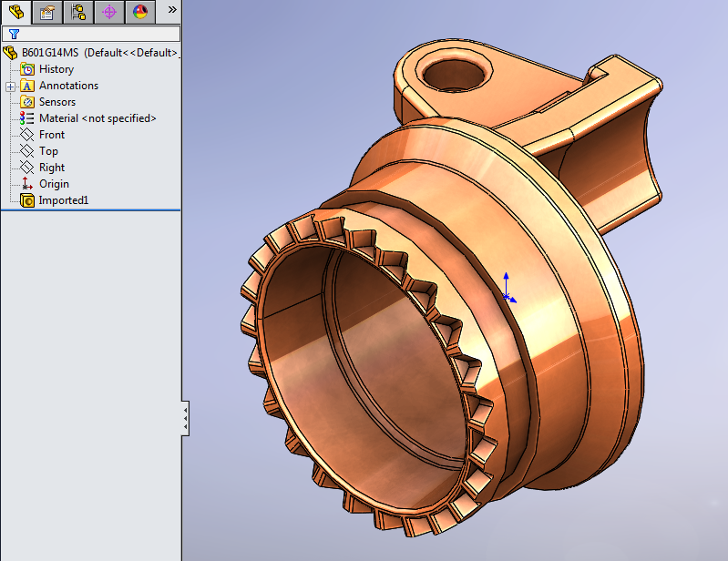Expand more manager tabs with double chevron
Screen dimensions: 728x561
[172, 10]
